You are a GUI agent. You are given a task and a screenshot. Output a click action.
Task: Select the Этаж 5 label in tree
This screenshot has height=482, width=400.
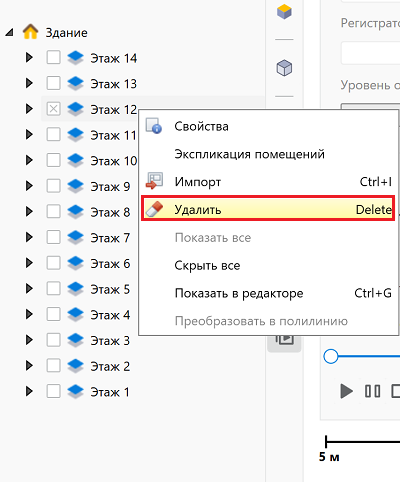pyautogui.click(x=110, y=289)
